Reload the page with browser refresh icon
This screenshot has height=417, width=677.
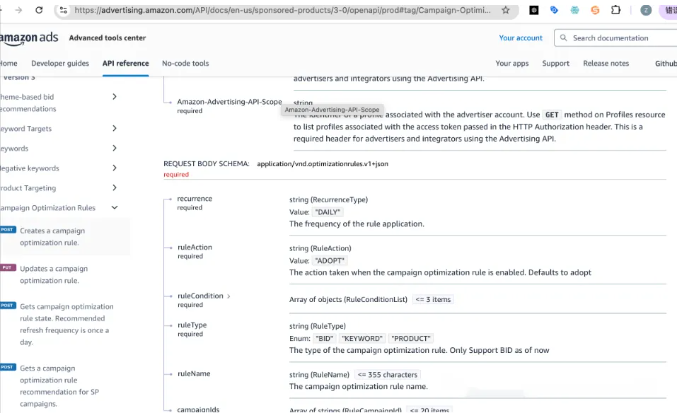coord(39,10)
